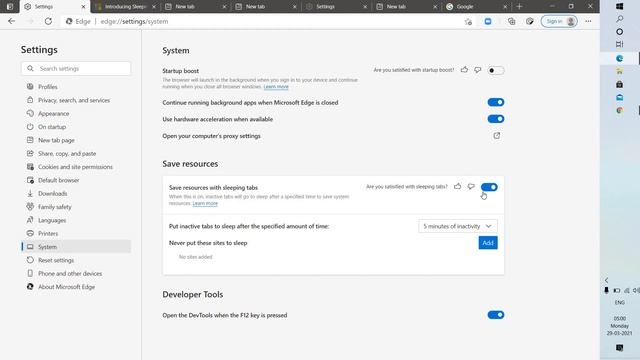Give thumbs up for startup boost
Screen dimensions: 640x360
pos(464,70)
